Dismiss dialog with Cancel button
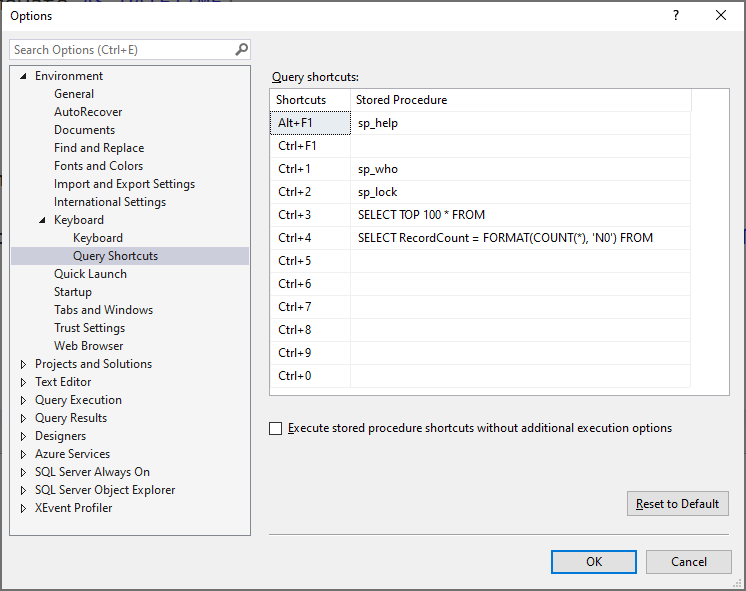Screen dimensions: 746x591 [x=688, y=562]
